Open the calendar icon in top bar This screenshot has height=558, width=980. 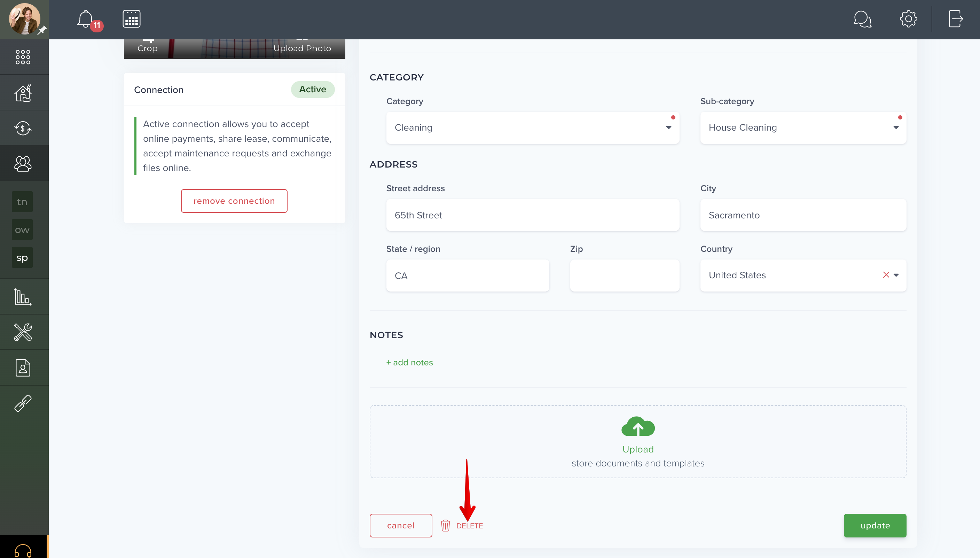coord(131,19)
